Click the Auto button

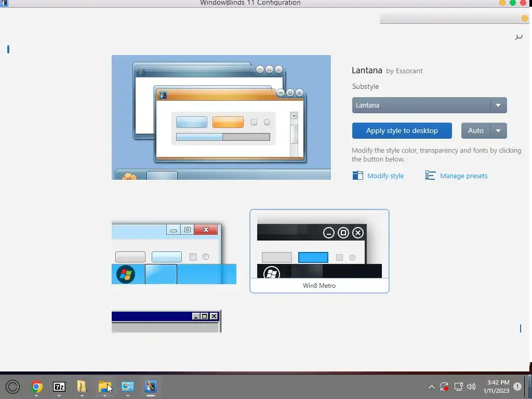point(476,130)
